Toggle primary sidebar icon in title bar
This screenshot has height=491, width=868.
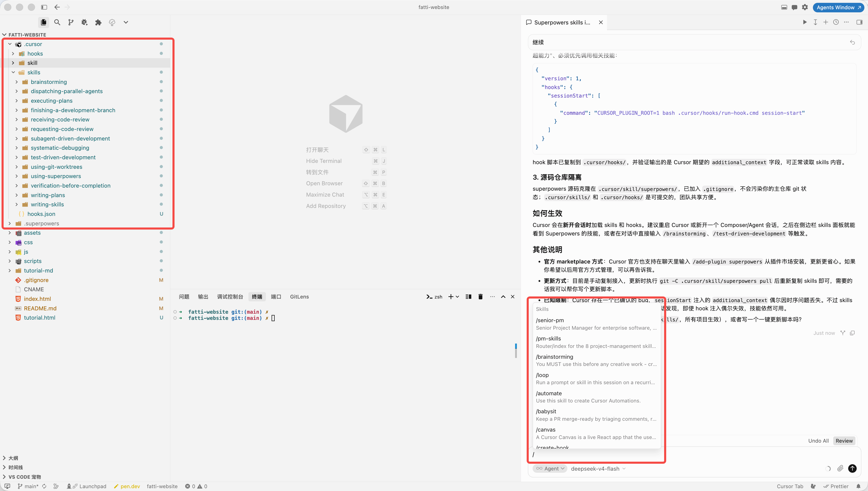pos(44,7)
